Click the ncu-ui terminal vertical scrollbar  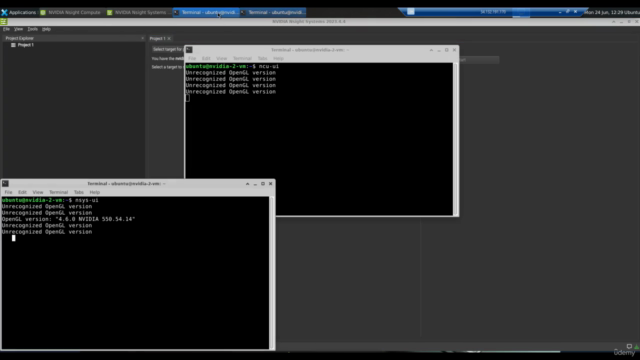[x=456, y=139]
